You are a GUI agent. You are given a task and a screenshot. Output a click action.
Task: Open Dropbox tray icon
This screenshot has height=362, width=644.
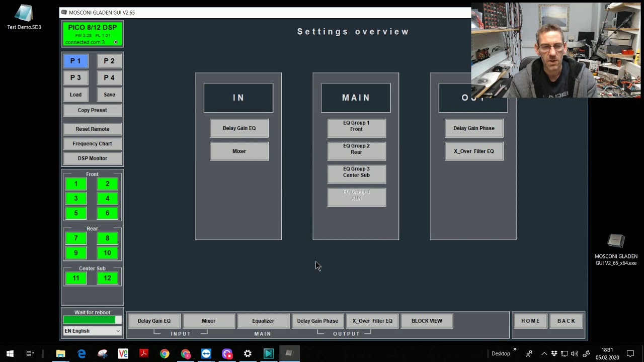pyautogui.click(x=554, y=353)
